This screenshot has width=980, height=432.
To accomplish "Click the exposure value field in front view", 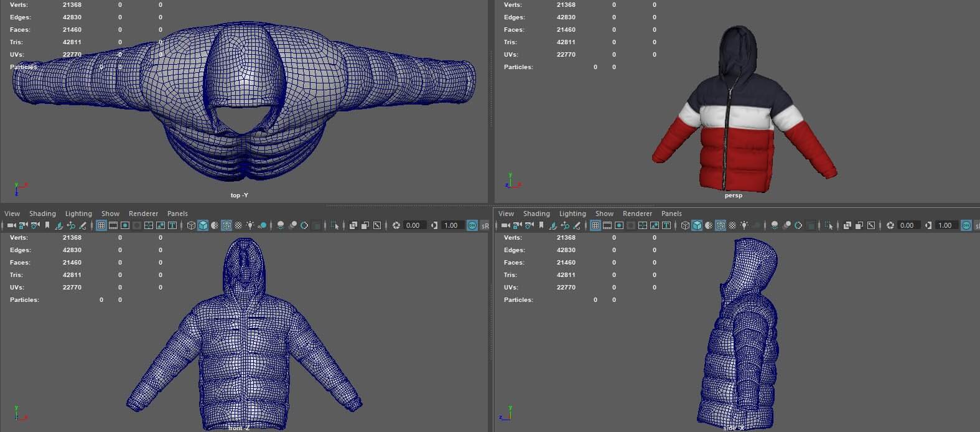I will 413,225.
